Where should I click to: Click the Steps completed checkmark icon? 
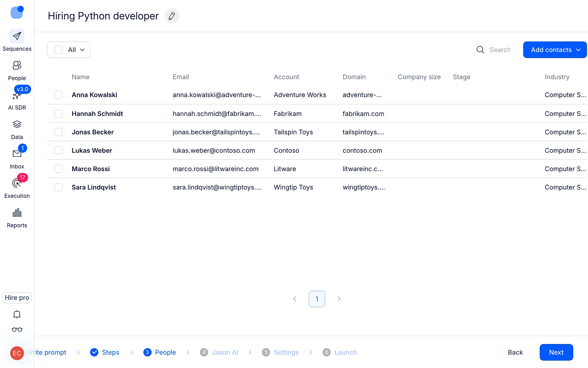pos(94,352)
